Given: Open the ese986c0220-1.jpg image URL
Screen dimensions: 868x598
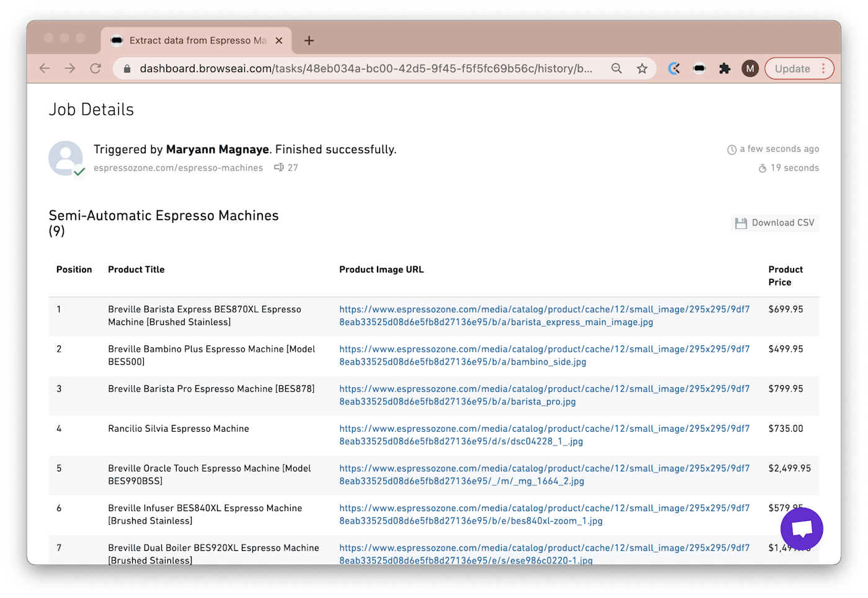Looking at the screenshot, I should tap(544, 554).
